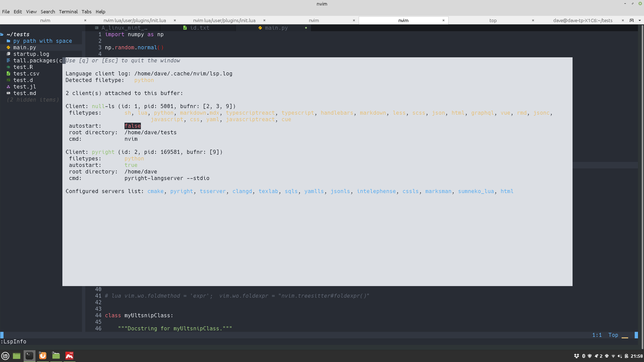The image size is (644, 362).
Task: Click the modified dot on main.py tab
Action: click(x=306, y=28)
